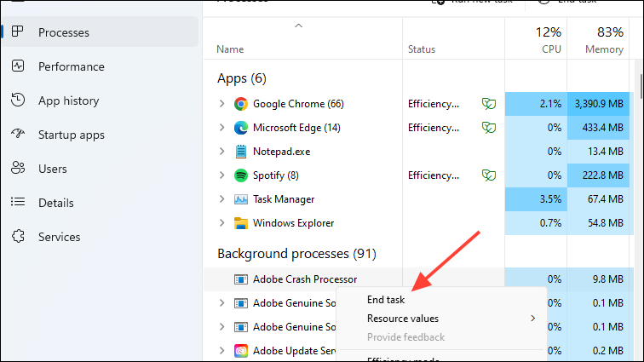Viewport: 644px width, 362px height.
Task: Click Chrome's 2.1% CPU cell
Action: [x=536, y=104]
